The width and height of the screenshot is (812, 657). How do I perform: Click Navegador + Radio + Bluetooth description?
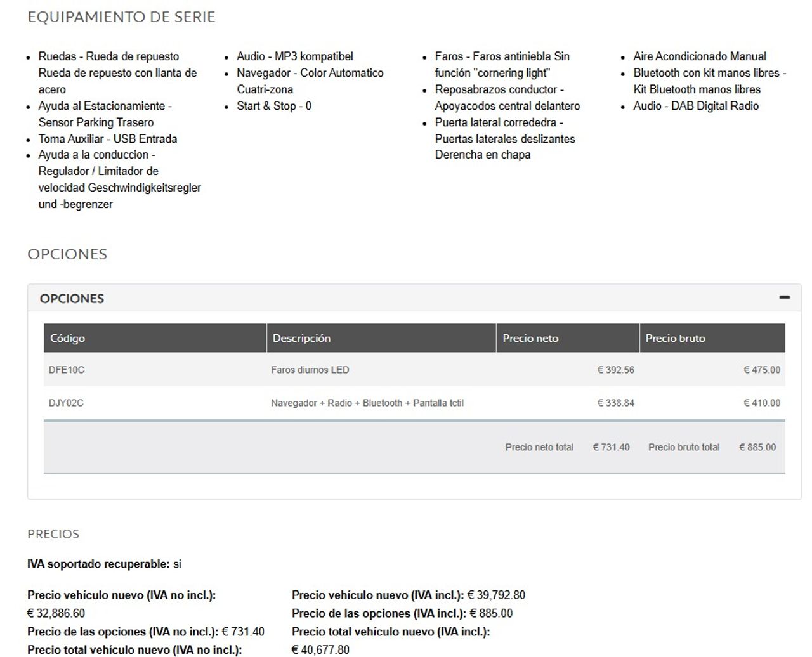367,403
